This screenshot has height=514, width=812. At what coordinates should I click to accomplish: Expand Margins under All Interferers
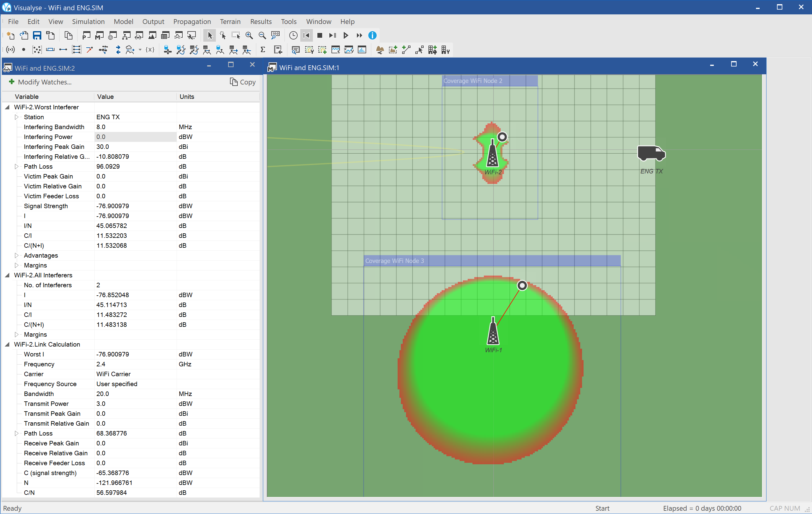pyautogui.click(x=16, y=335)
